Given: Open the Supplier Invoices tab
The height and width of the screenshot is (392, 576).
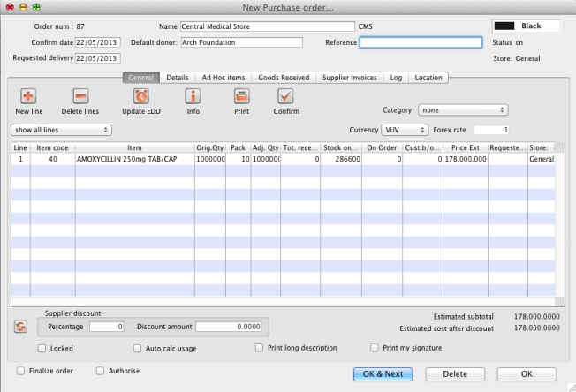Looking at the screenshot, I should pyautogui.click(x=350, y=78).
